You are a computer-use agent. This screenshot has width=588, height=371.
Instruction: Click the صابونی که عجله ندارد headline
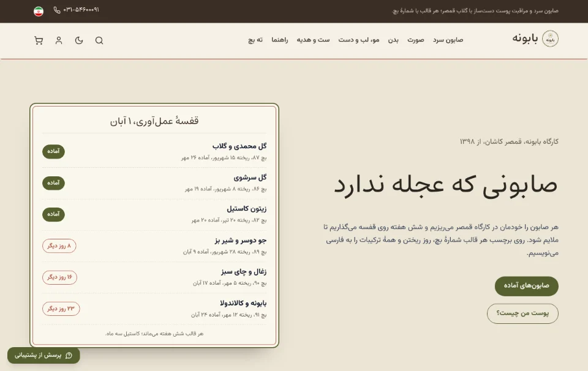click(x=446, y=185)
